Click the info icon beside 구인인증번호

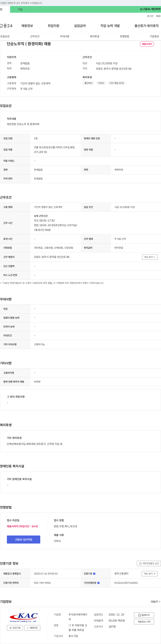point(98,583)
